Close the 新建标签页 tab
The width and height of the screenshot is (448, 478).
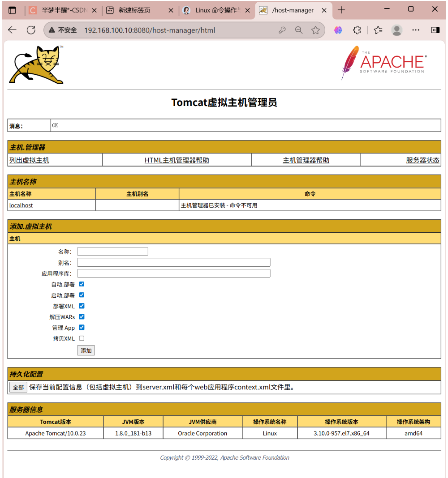pyautogui.click(x=171, y=10)
